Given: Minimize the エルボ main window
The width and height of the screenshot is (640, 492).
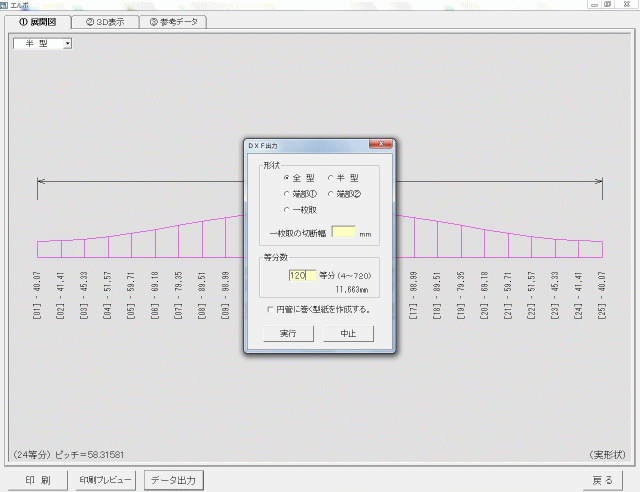Looking at the screenshot, I should [594, 4].
